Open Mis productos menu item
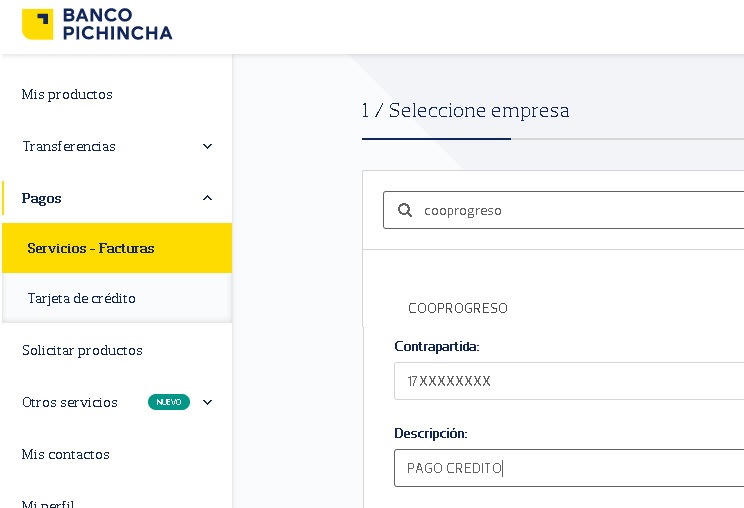This screenshot has height=508, width=744. coord(67,94)
